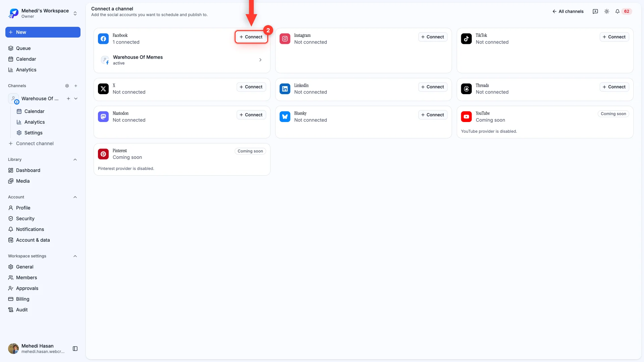
Task: Open the Queue page
Action: pyautogui.click(x=43, y=48)
